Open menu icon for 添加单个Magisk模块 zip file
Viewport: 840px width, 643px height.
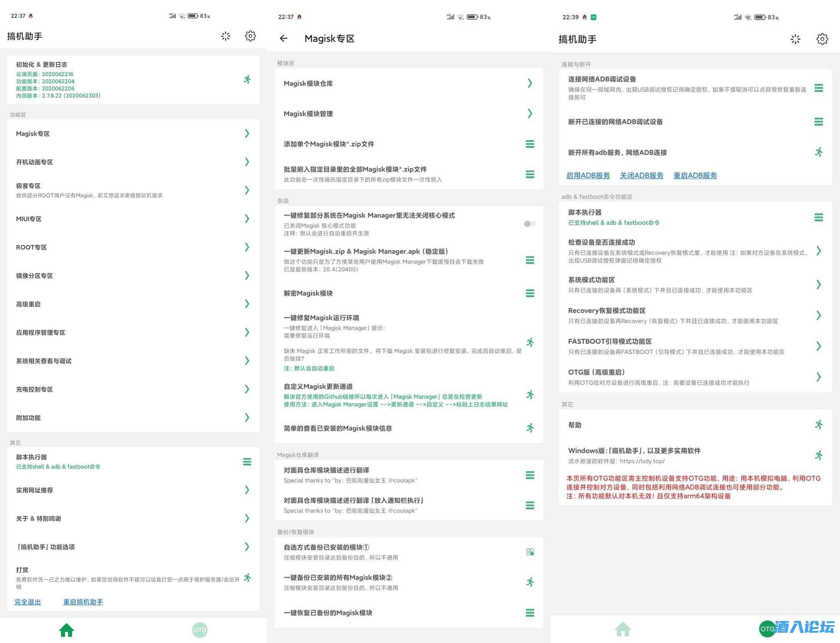tap(530, 144)
